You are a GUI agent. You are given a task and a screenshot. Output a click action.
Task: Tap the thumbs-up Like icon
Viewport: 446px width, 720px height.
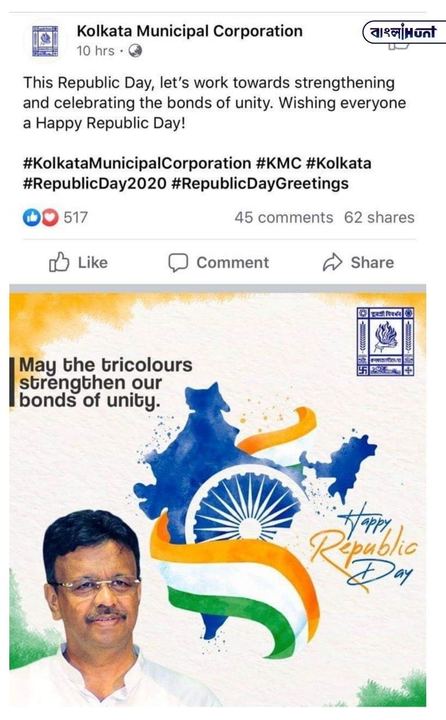[59, 262]
